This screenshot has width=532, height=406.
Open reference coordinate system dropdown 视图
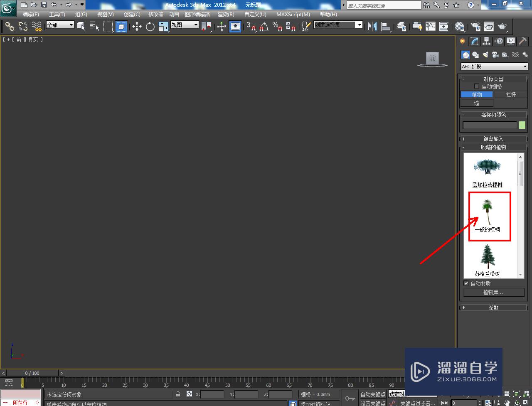185,25
